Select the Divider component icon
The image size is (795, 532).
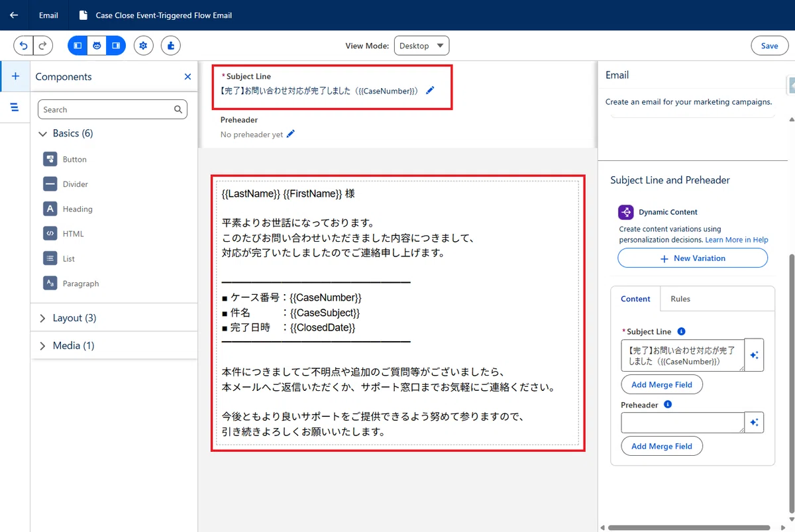pos(50,184)
